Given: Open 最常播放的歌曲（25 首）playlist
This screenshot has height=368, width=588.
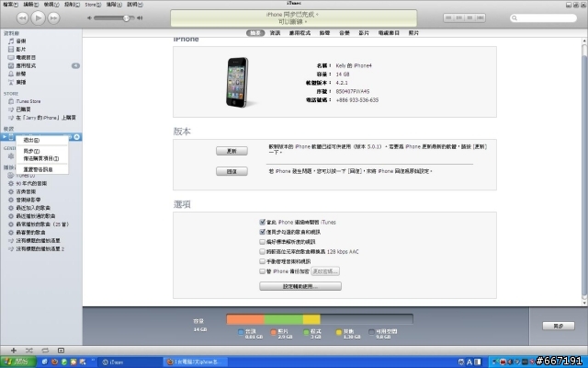Looking at the screenshot, I should pos(42,224).
